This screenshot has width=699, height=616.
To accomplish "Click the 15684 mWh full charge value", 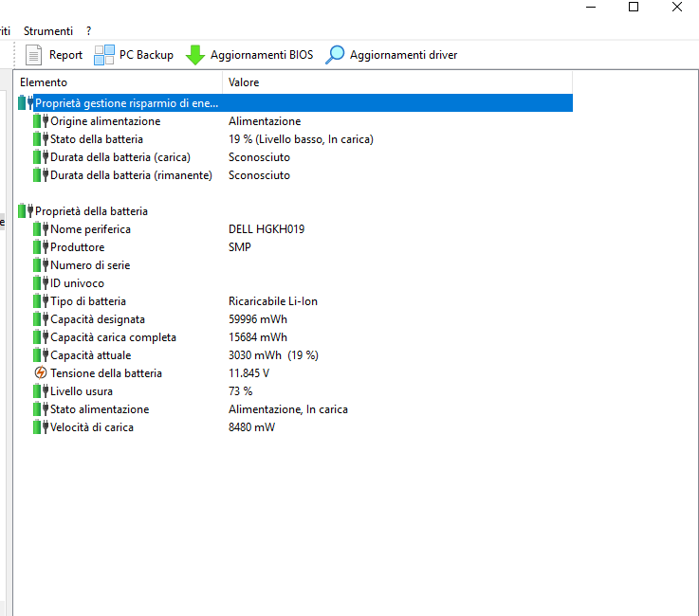I will click(x=258, y=337).
